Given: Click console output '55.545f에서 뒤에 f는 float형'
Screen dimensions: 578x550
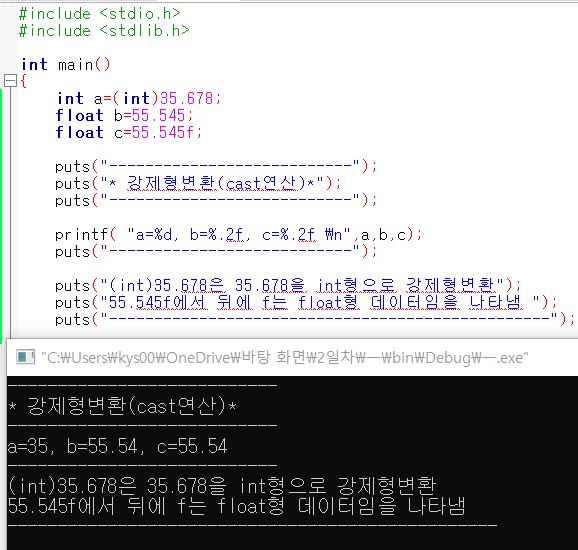Looking at the screenshot, I should pyautogui.click(x=237, y=506).
